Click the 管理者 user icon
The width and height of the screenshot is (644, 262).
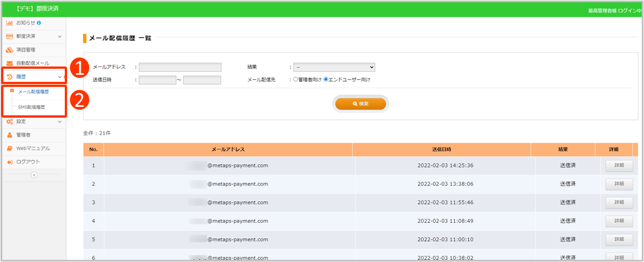pos(10,135)
